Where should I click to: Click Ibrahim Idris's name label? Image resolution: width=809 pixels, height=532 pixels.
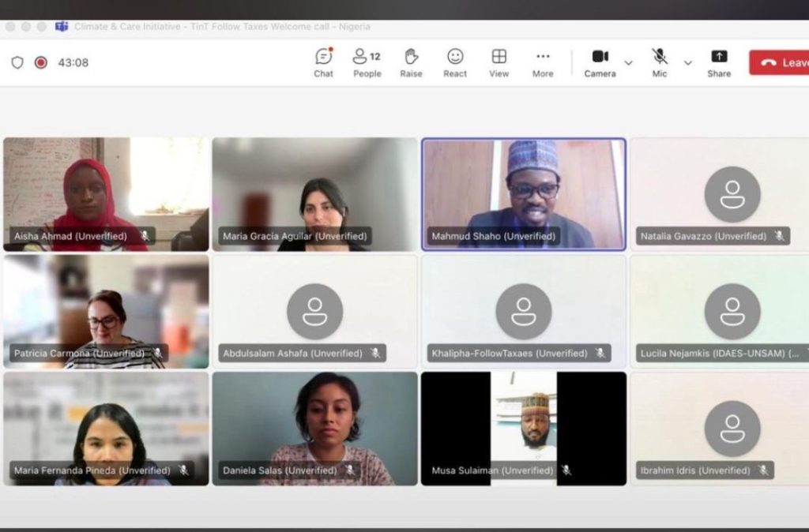pyautogui.click(x=696, y=470)
